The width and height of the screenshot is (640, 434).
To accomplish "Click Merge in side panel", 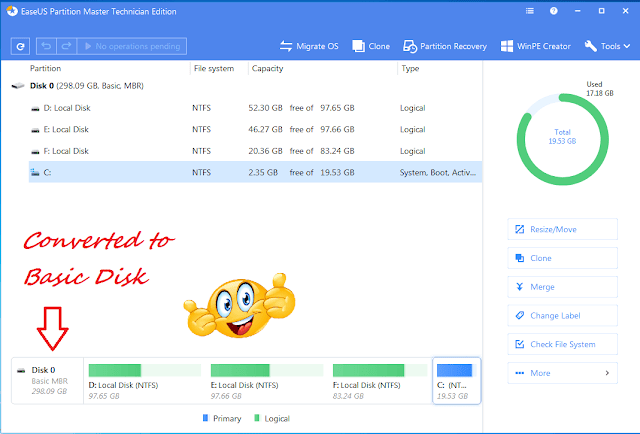I will click(562, 287).
